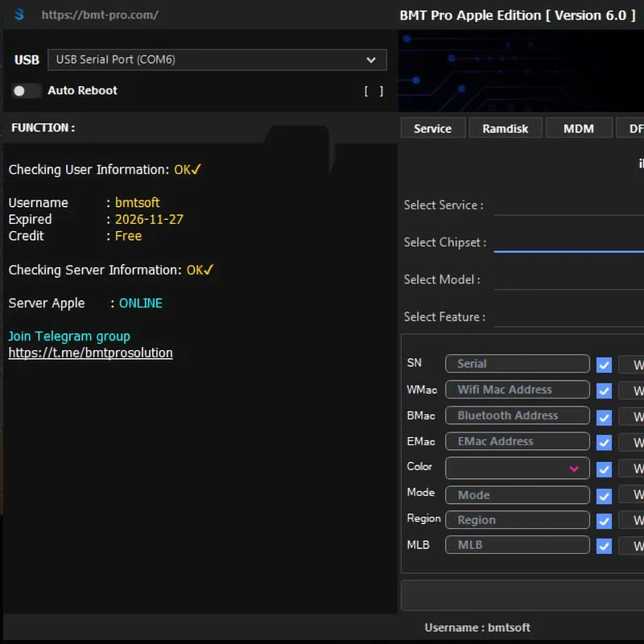The image size is (644, 644).
Task: Click the Credit value 'Free'
Action: pyautogui.click(x=128, y=236)
